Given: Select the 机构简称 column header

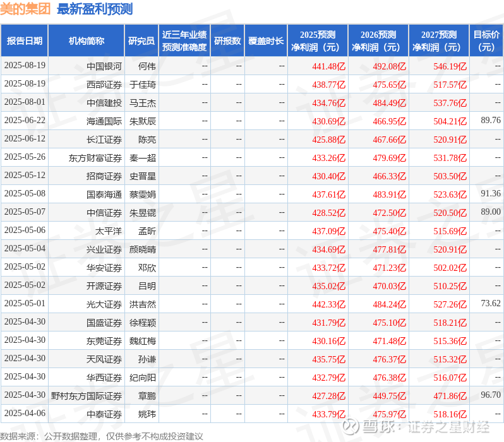Looking at the screenshot, I should point(86,41).
